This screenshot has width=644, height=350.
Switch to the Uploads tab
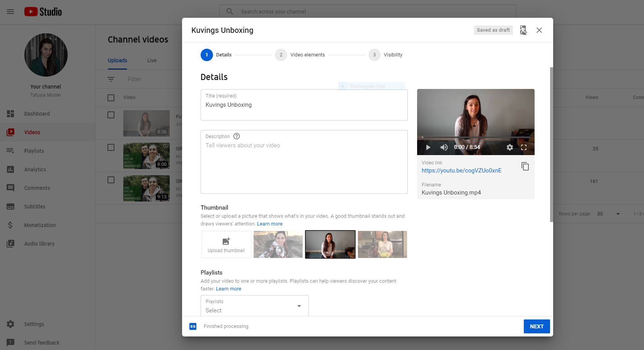pos(118,60)
